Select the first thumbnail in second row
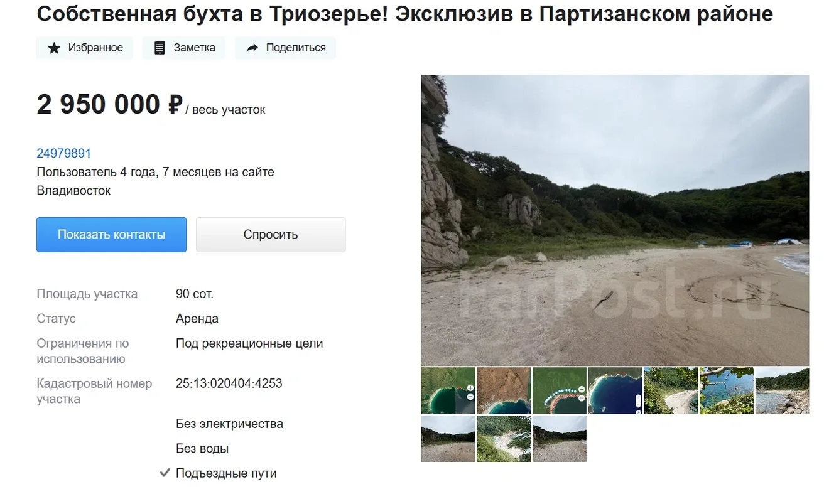The height and width of the screenshot is (504, 824). (448, 439)
